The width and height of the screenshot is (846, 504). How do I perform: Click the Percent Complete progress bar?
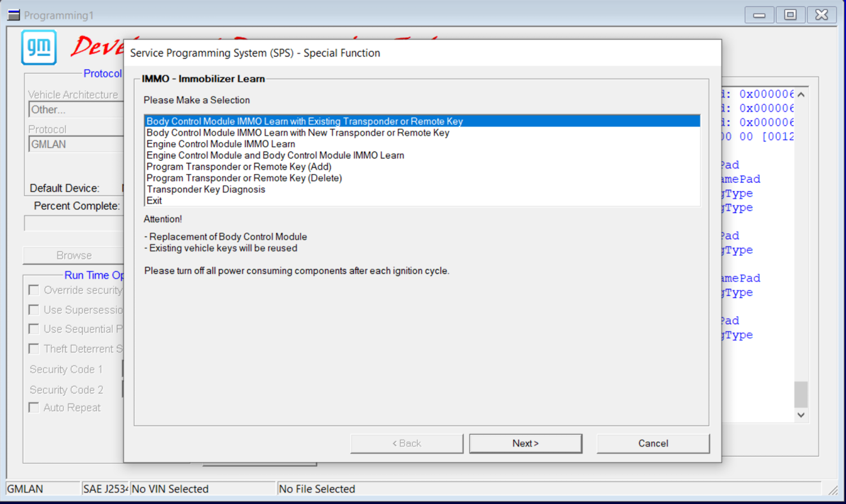coord(74,223)
